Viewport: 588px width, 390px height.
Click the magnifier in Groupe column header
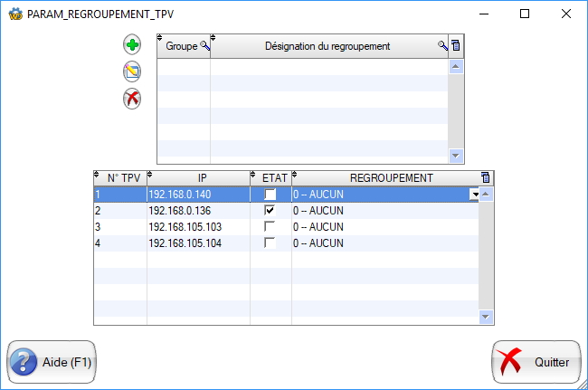point(204,46)
